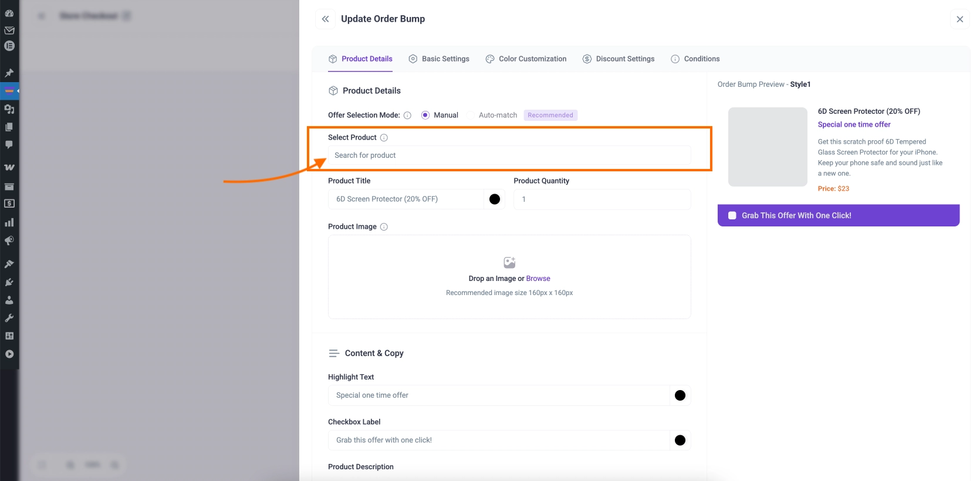Click the 'Update Order Bump' panel title
This screenshot has width=980, height=481.
pos(383,19)
